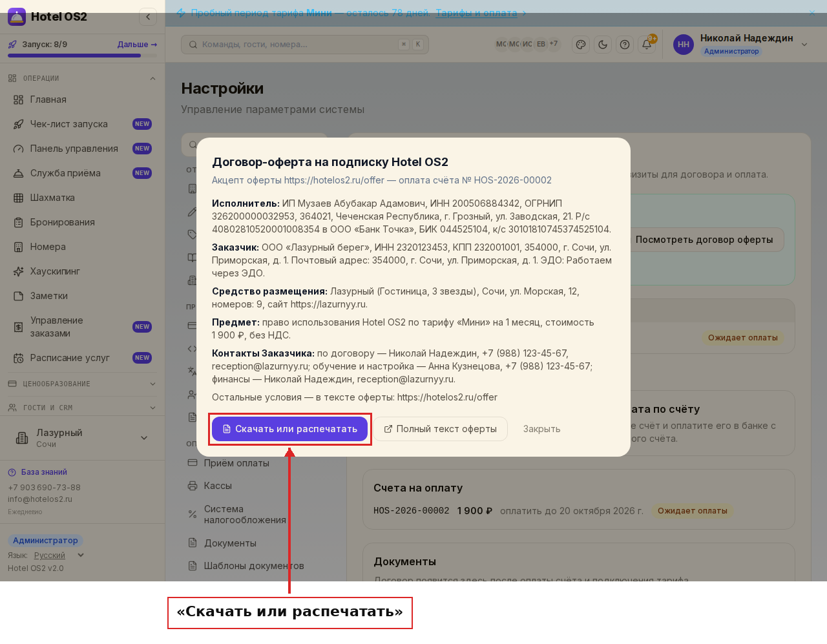Click the Номера icon in sidebar
Viewport: 827px width, 644px height.
(19, 247)
